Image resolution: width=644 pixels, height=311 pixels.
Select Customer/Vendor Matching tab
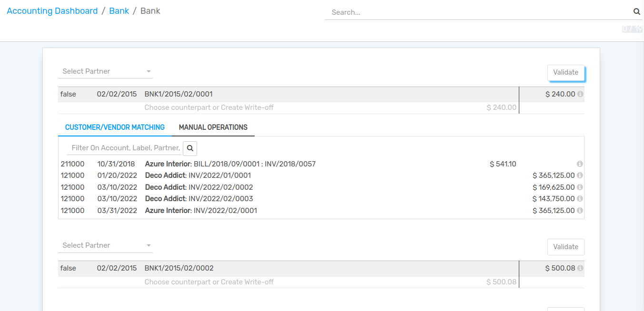[x=115, y=127]
